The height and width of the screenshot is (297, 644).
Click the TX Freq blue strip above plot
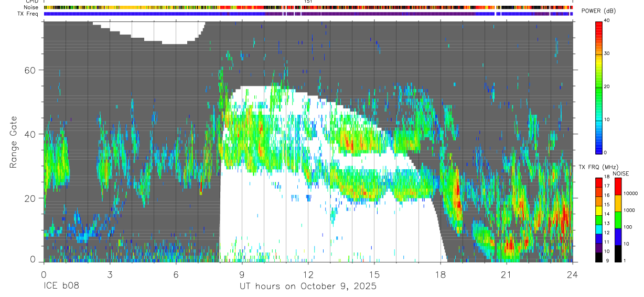coord(308,14)
